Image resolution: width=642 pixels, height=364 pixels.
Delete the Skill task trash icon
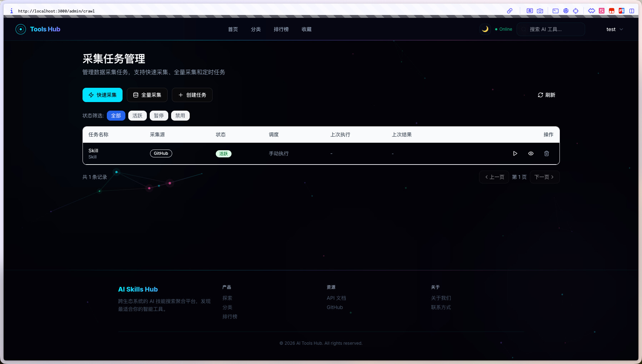click(546, 153)
